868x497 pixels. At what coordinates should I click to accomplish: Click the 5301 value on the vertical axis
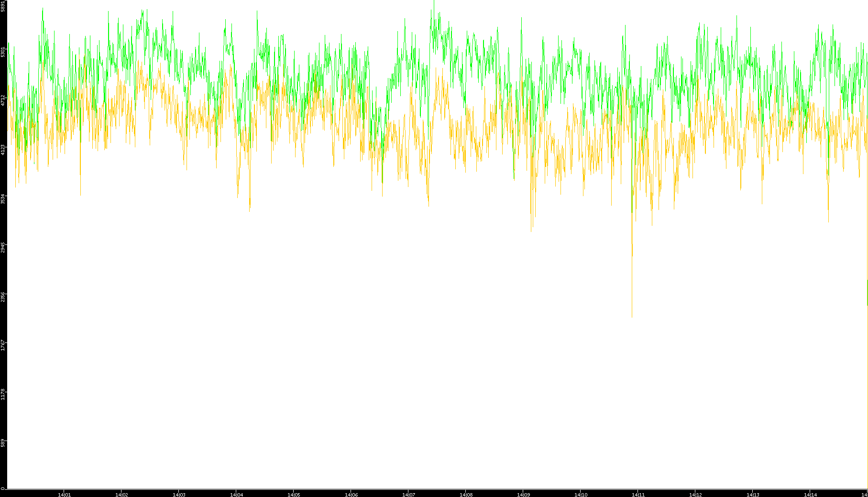click(x=3, y=52)
